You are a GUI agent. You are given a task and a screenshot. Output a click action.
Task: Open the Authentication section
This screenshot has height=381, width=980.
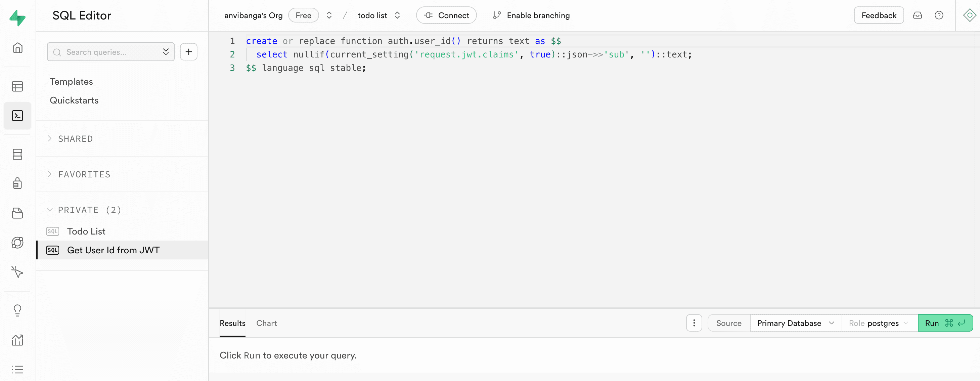(17, 183)
